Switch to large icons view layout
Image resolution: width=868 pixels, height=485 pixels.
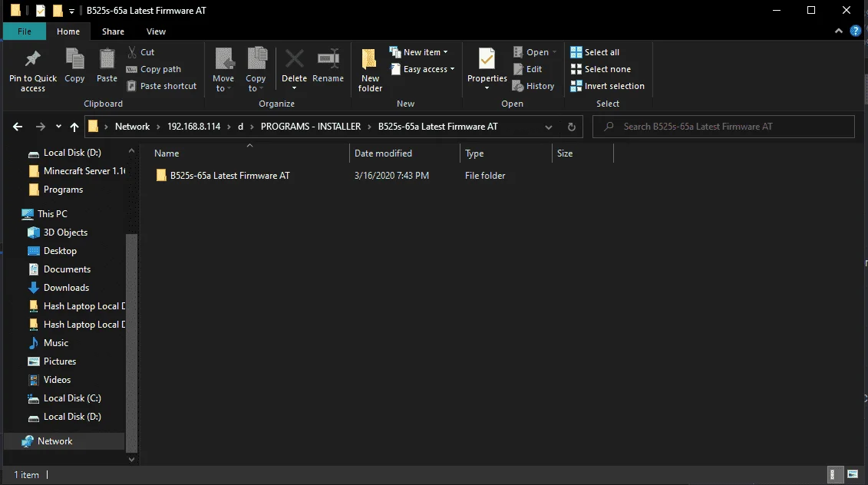pyautogui.click(x=853, y=474)
